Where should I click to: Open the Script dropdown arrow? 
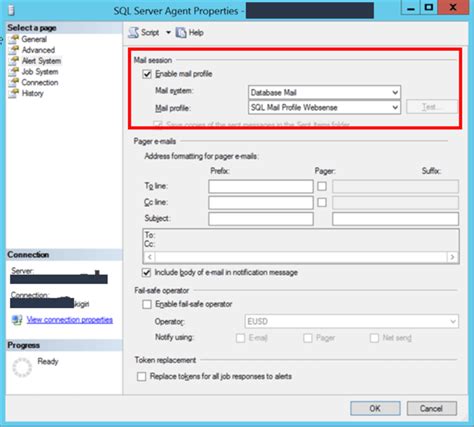[168, 32]
